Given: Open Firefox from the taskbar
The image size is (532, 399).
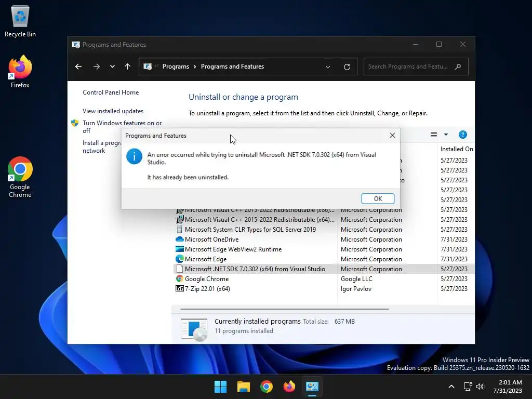Looking at the screenshot, I should tap(289, 387).
